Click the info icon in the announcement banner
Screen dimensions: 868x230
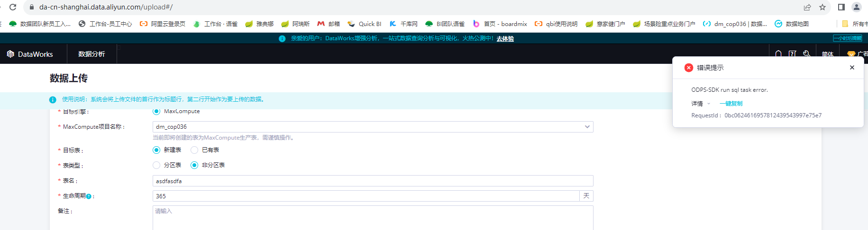282,38
